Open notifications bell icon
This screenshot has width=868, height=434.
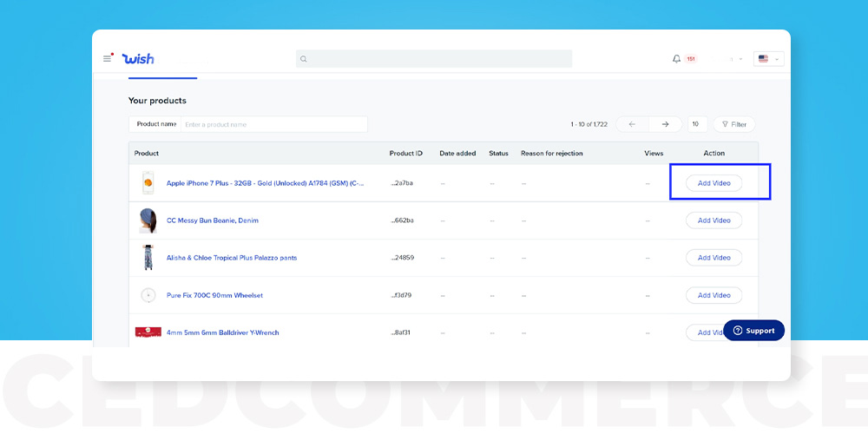(676, 59)
